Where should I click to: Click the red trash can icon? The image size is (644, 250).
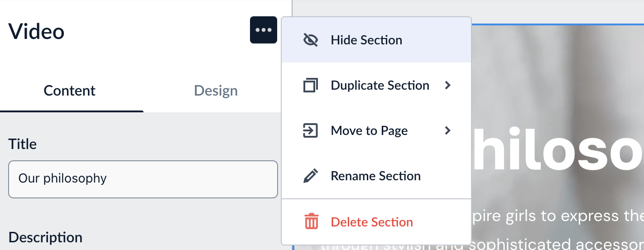click(311, 222)
